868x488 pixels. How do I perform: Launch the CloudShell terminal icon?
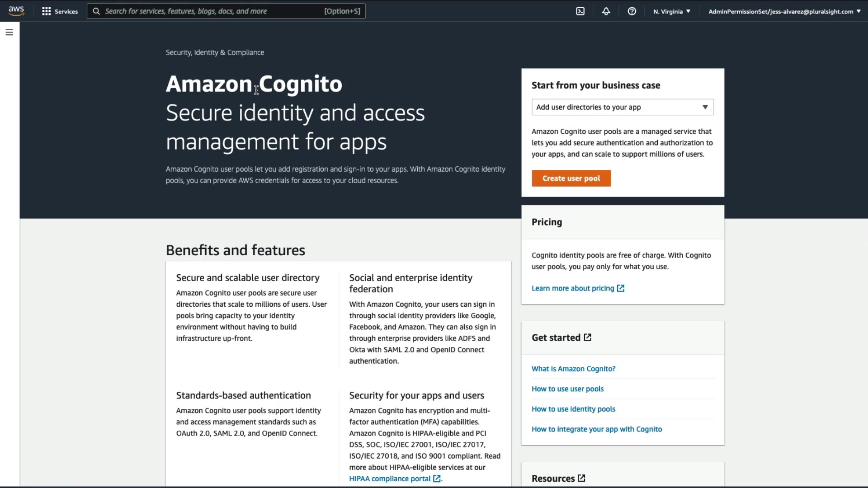pyautogui.click(x=580, y=11)
